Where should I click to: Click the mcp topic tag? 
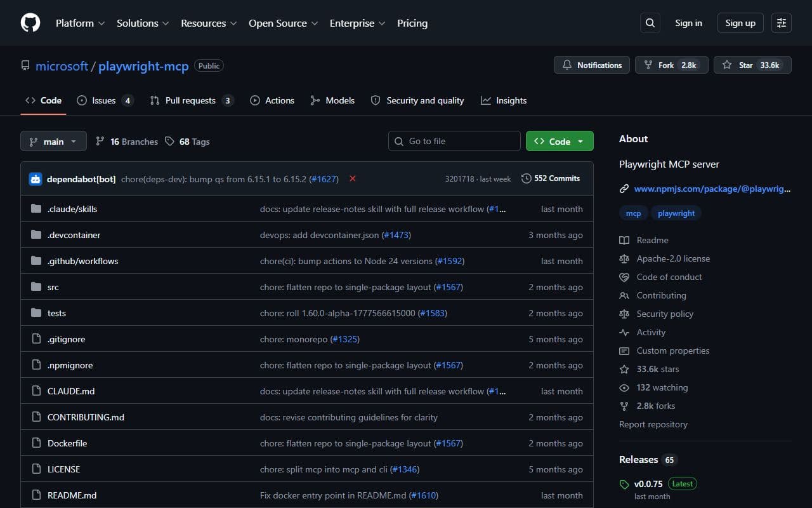tap(633, 213)
